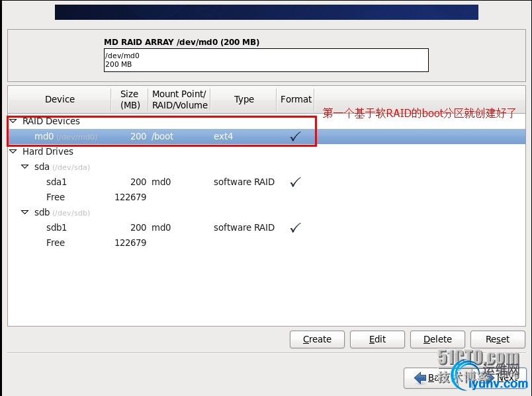The width and height of the screenshot is (532, 396).
Task: Click the /dev/md0 200 MB partition bar
Action: coord(267,60)
